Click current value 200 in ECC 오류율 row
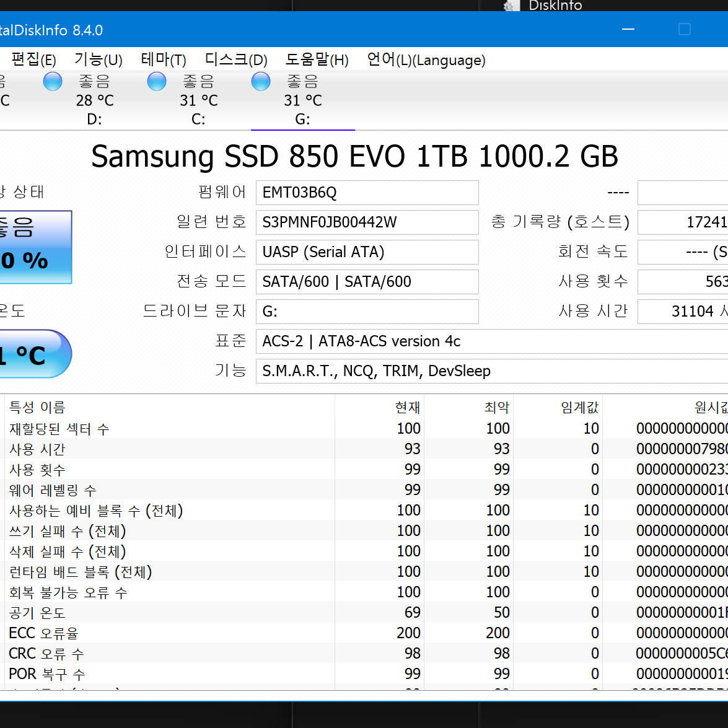 coord(408,633)
